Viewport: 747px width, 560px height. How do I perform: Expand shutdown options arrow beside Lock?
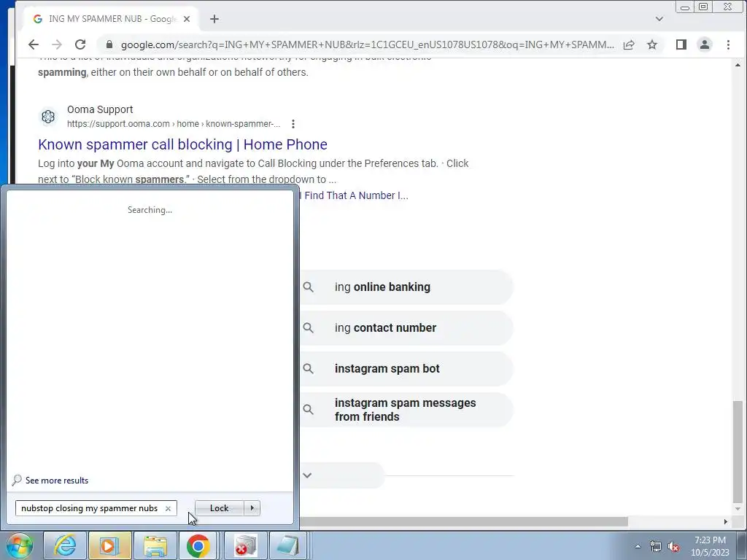pyautogui.click(x=252, y=508)
